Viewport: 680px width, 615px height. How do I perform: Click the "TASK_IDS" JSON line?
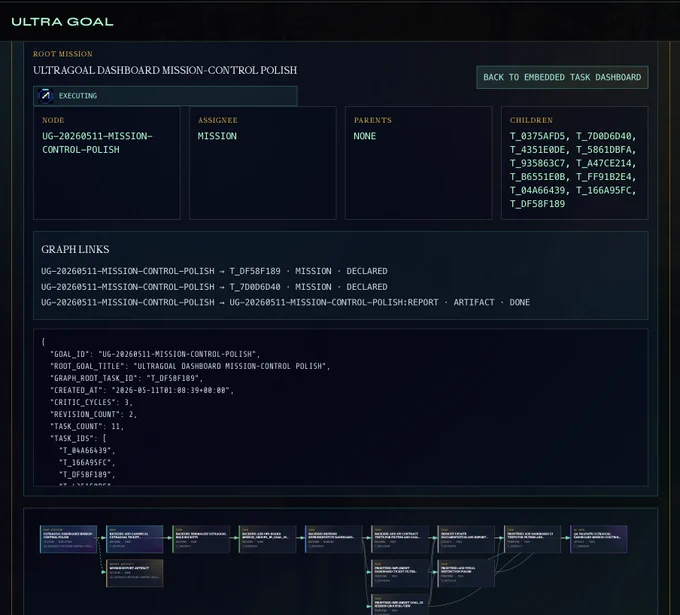78,438
